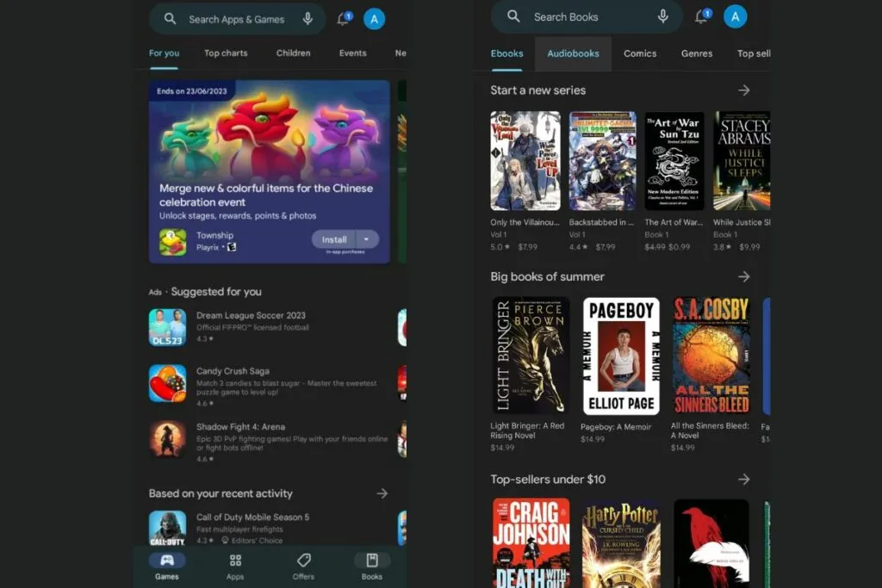The height and width of the screenshot is (588, 882).
Task: Open Shadow Fight 4: Arena app icon
Action: coord(168,439)
